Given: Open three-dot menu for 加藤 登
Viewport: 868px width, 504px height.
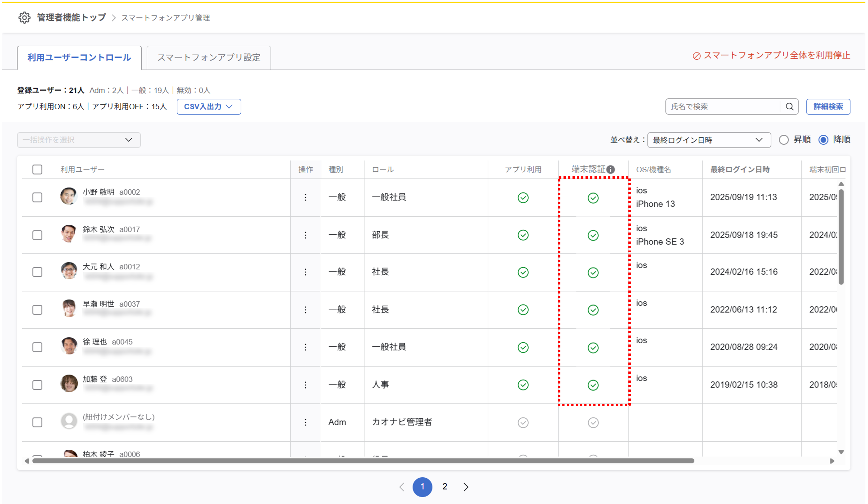Looking at the screenshot, I should click(305, 385).
